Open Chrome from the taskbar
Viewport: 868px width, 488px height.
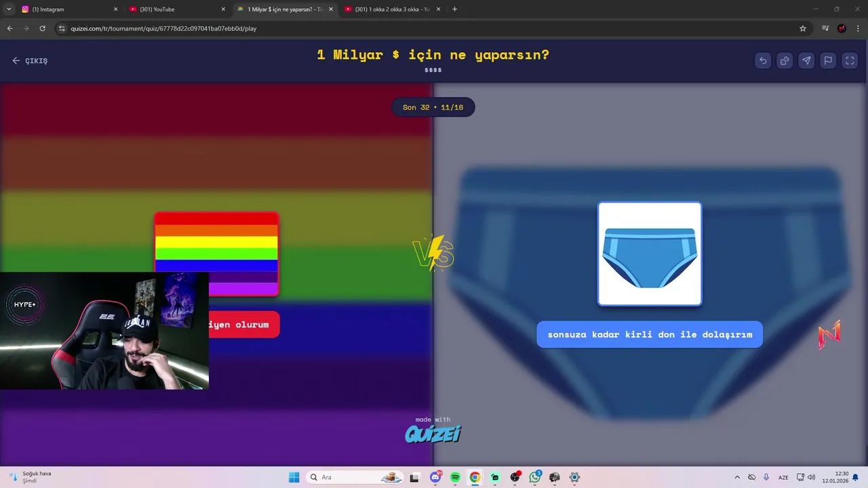(x=475, y=477)
